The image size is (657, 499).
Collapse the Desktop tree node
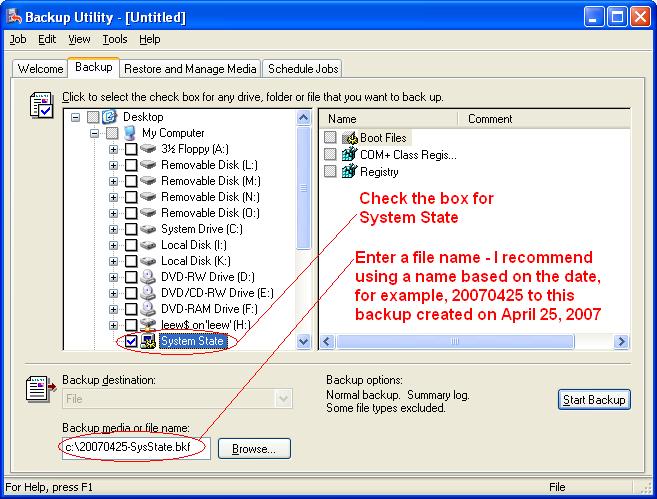tap(75, 117)
